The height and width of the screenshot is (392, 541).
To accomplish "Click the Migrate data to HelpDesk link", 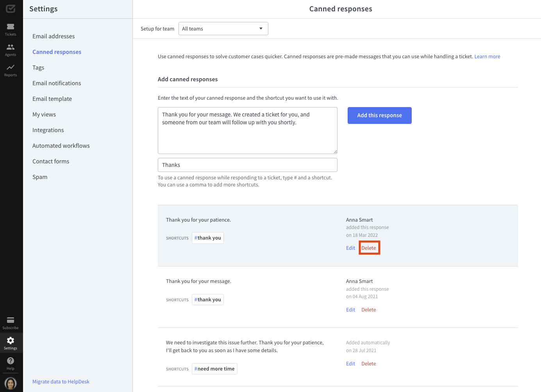I will 61,382.
